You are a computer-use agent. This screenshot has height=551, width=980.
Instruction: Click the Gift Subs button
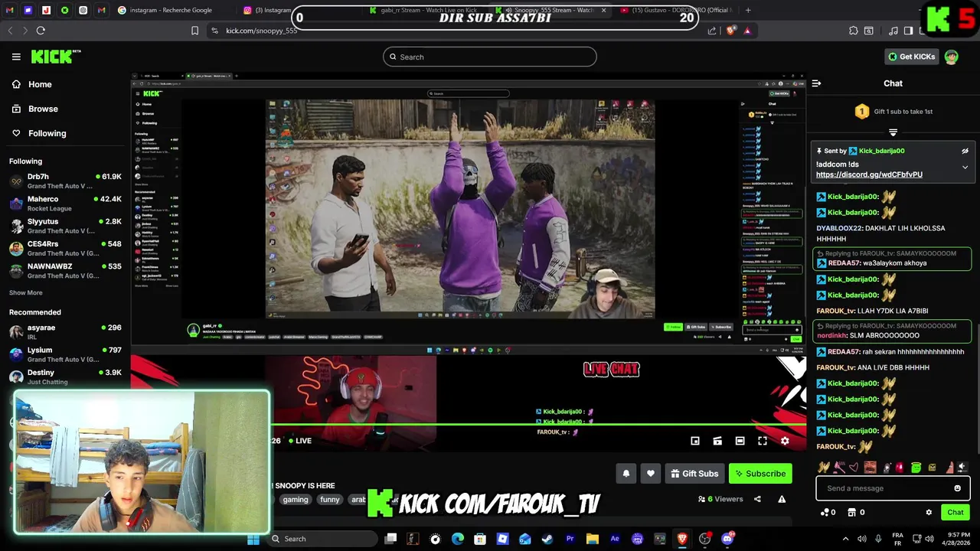click(694, 474)
